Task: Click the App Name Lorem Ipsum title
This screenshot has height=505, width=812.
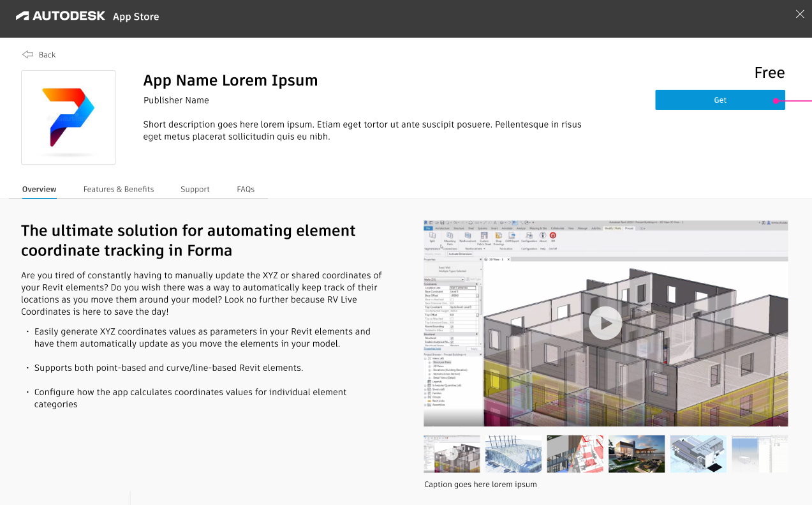Action: click(x=230, y=80)
